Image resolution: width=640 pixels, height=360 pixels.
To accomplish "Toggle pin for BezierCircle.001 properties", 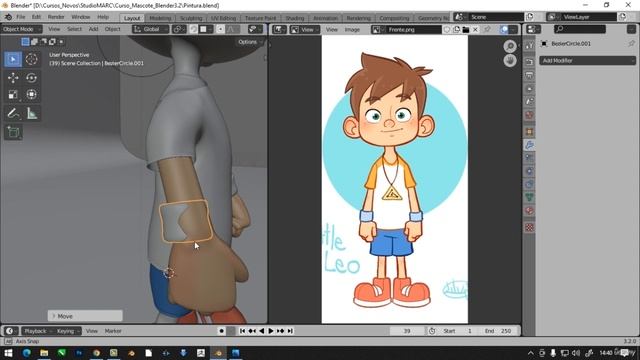I will click(x=631, y=43).
